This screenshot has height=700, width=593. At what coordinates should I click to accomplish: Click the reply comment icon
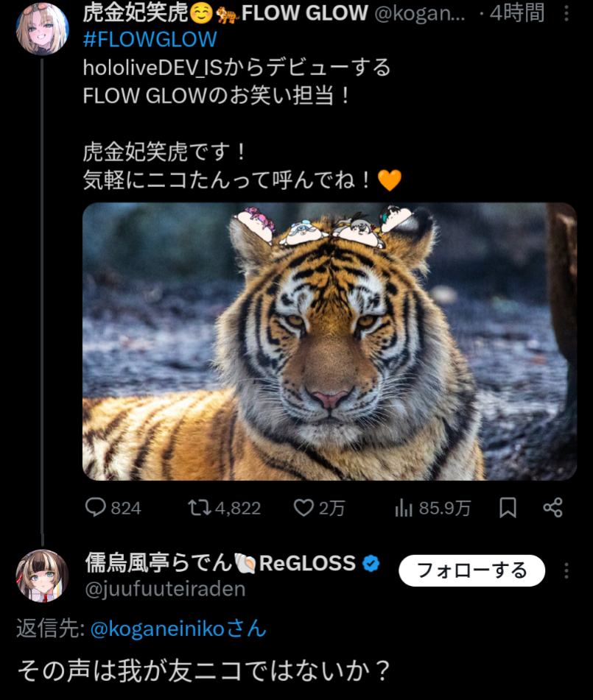coord(97,507)
